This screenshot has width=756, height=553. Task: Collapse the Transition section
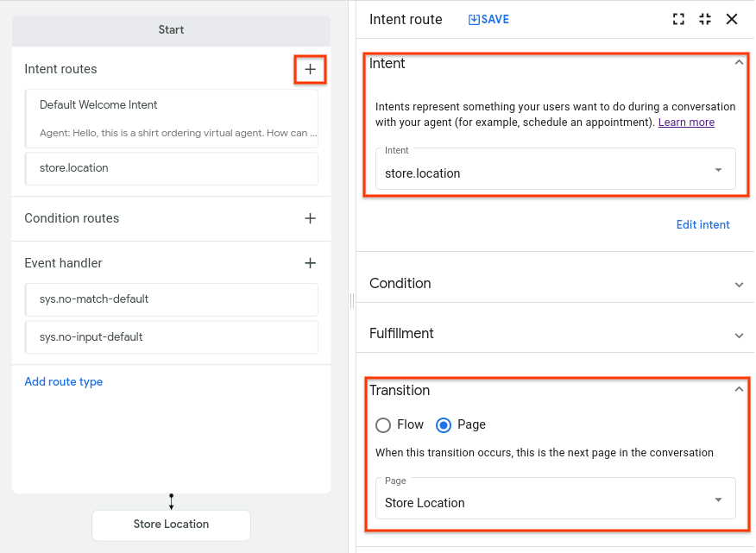click(x=738, y=389)
